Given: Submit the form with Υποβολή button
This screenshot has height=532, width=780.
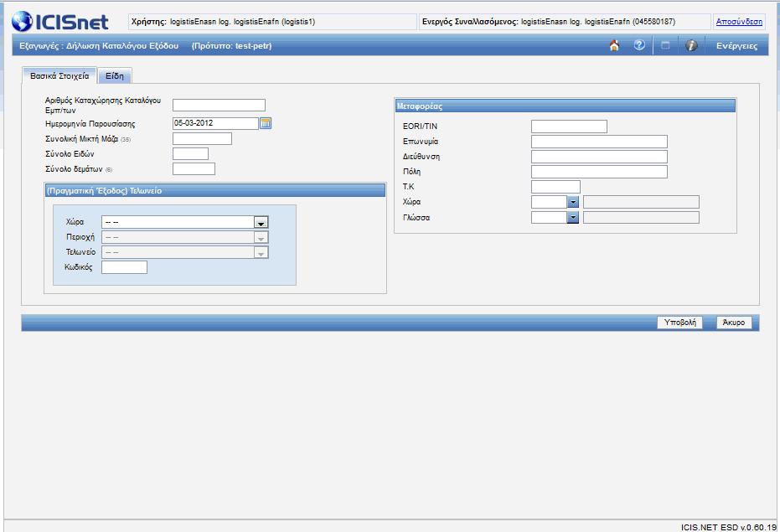Looking at the screenshot, I should tap(679, 323).
